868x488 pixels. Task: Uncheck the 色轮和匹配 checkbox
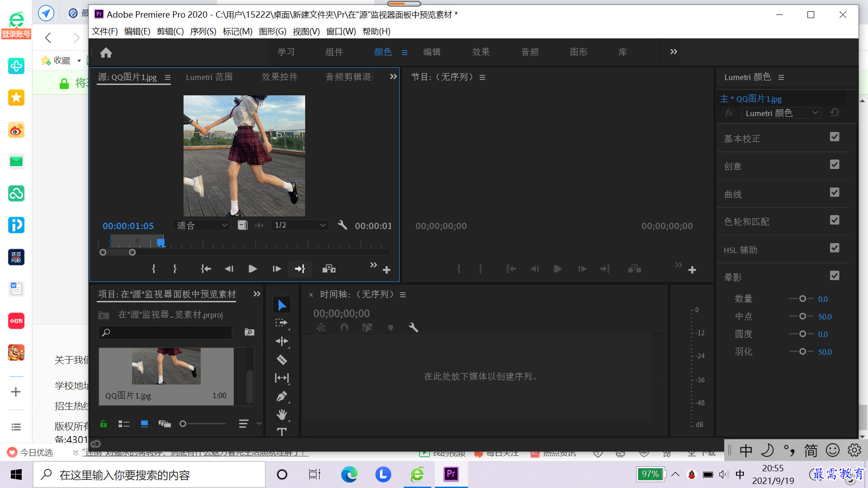(x=835, y=220)
